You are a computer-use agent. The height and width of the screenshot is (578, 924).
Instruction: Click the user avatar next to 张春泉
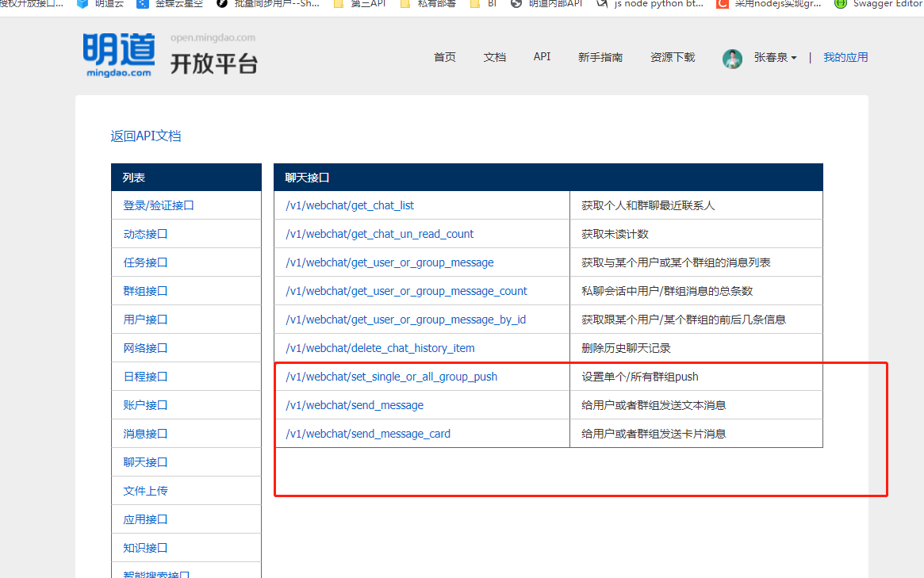[732, 58]
